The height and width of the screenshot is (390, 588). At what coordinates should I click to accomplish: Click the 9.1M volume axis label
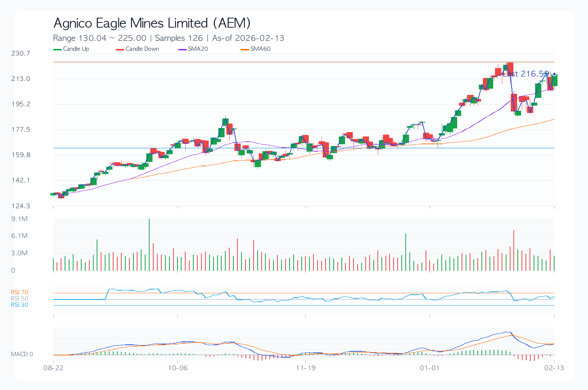[x=19, y=219]
